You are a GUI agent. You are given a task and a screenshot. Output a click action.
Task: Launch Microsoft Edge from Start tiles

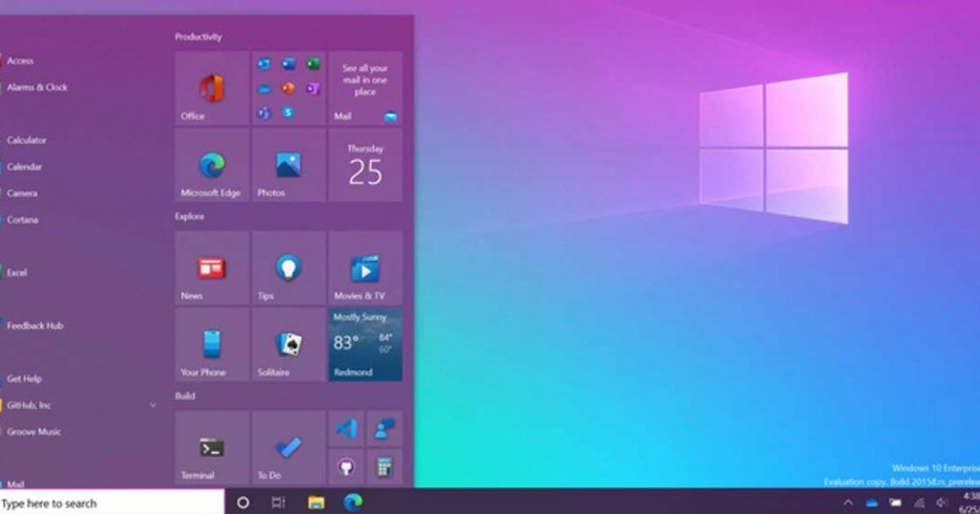click(212, 165)
